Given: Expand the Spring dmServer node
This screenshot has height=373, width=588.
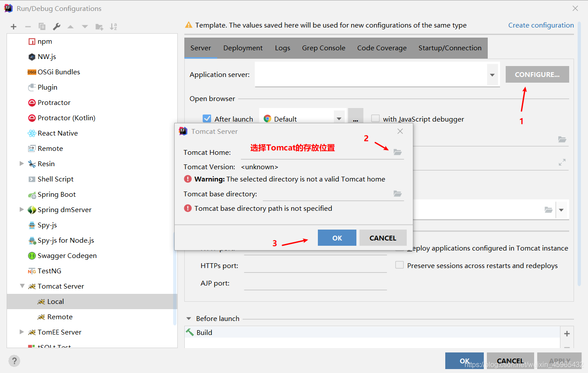Looking at the screenshot, I should 21,209.
